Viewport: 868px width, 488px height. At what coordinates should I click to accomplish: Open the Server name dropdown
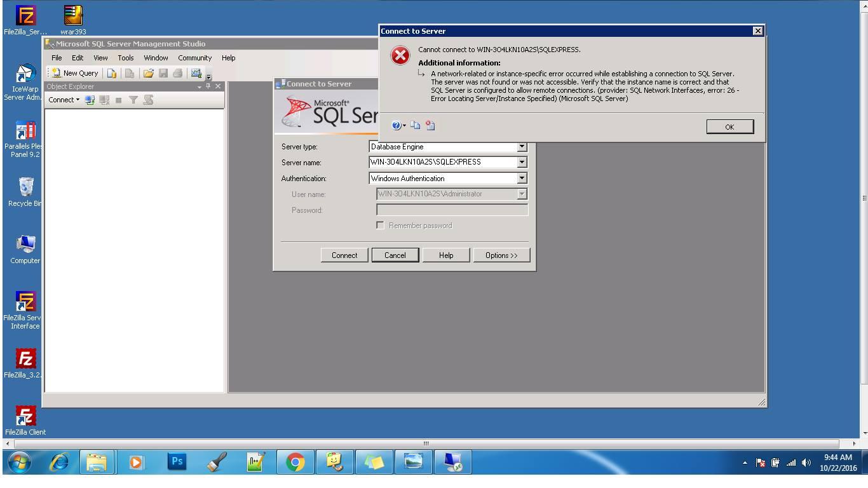click(522, 162)
